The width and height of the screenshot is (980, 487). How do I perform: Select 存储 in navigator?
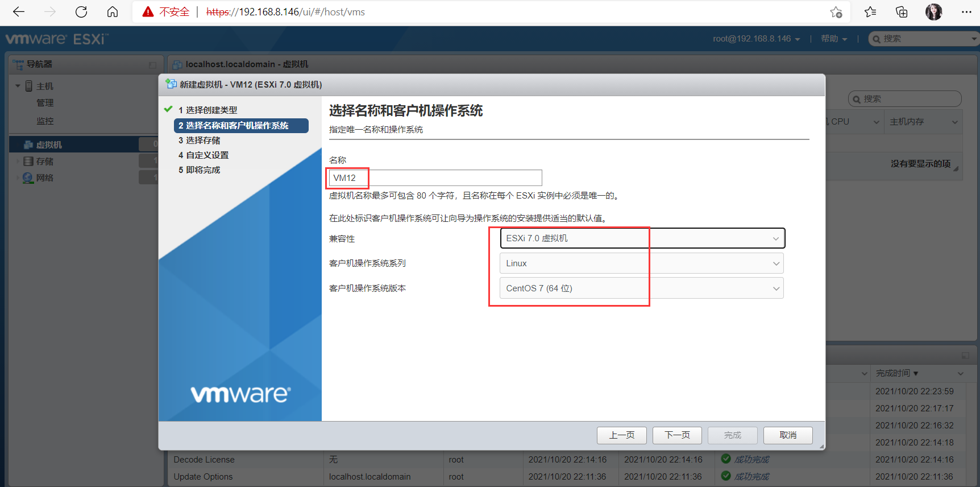[45, 162]
